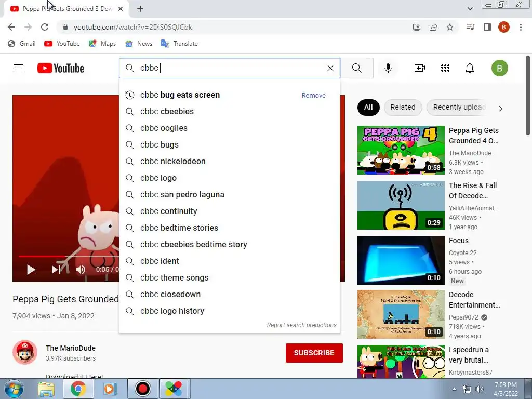The height and width of the screenshot is (399, 532).
Task: Click the taskbar volume speaker icon
Action: click(x=480, y=389)
